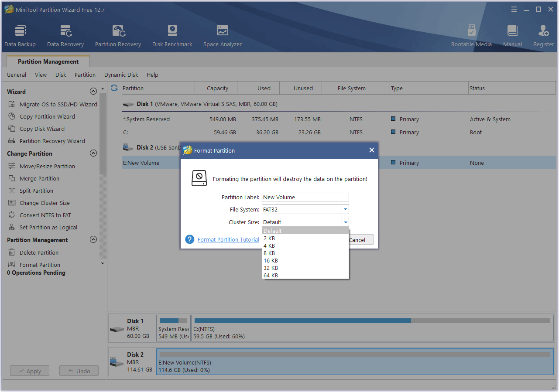Screen dimensions: 559x392
Task: Choose Split Partition in the sidebar
Action: [31, 191]
